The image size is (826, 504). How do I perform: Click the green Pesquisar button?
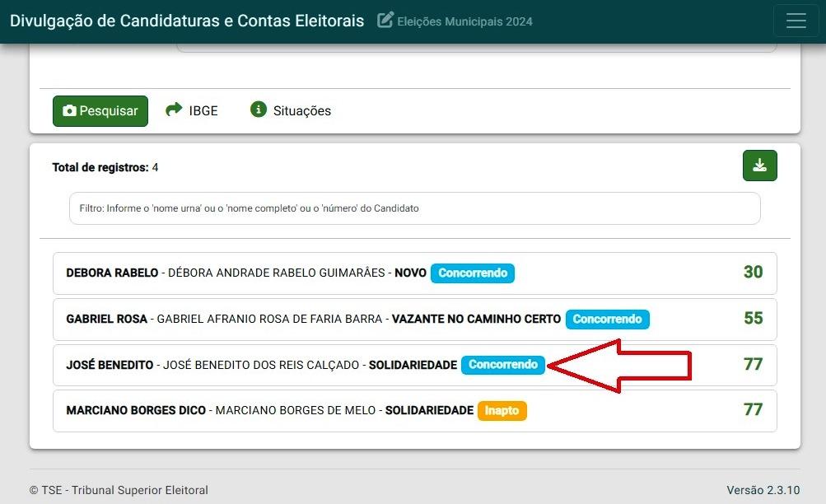100,110
